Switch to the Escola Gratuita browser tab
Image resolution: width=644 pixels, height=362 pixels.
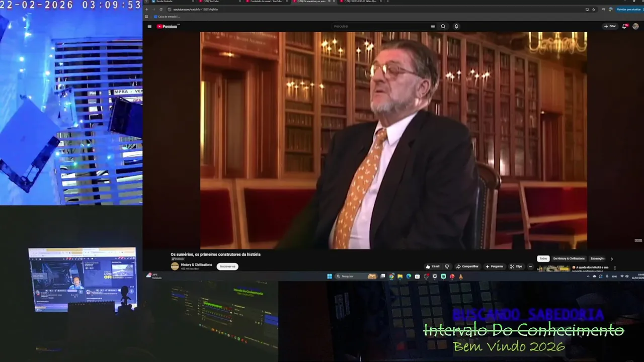click(x=171, y=2)
